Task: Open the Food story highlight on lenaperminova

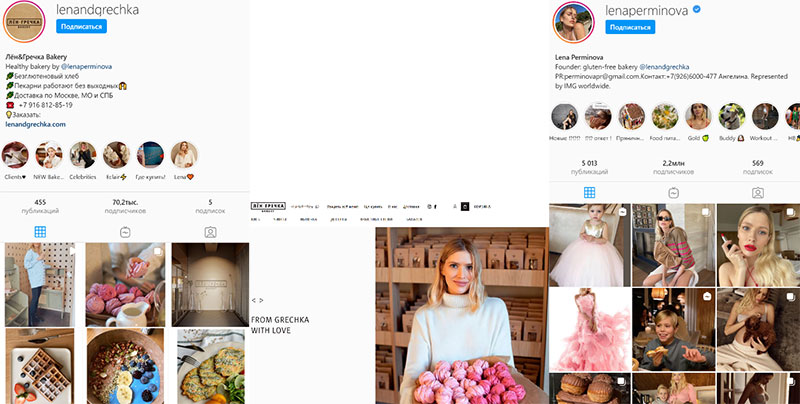Action: pos(662,116)
